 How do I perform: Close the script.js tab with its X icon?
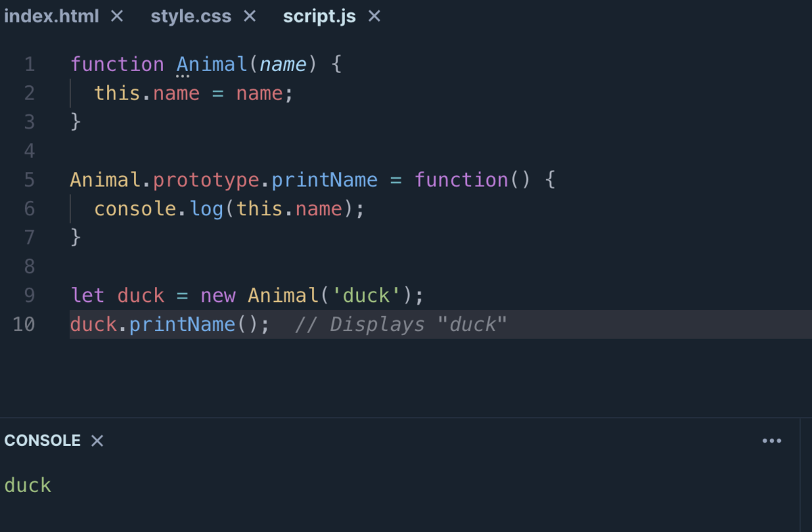point(374,16)
